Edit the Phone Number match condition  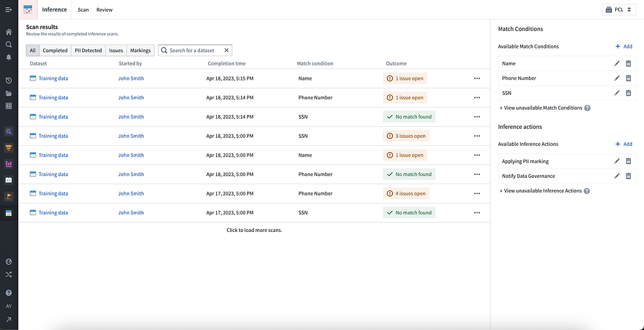(616, 78)
